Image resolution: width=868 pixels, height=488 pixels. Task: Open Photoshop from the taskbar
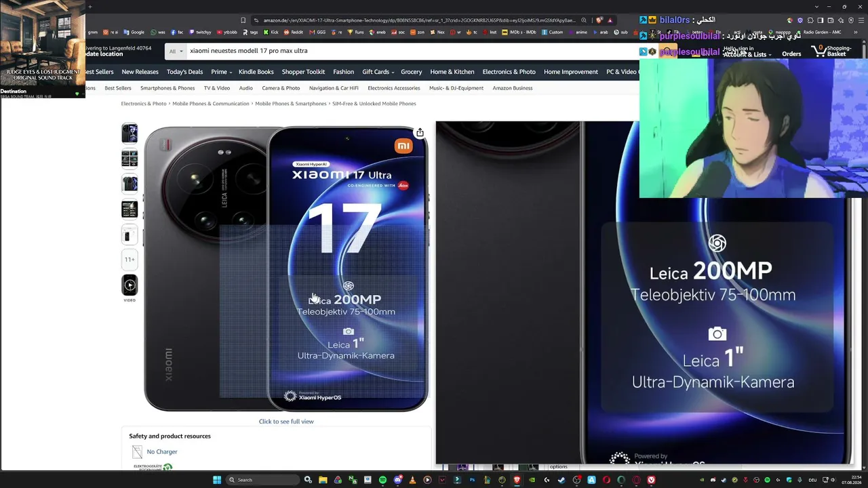(x=472, y=480)
